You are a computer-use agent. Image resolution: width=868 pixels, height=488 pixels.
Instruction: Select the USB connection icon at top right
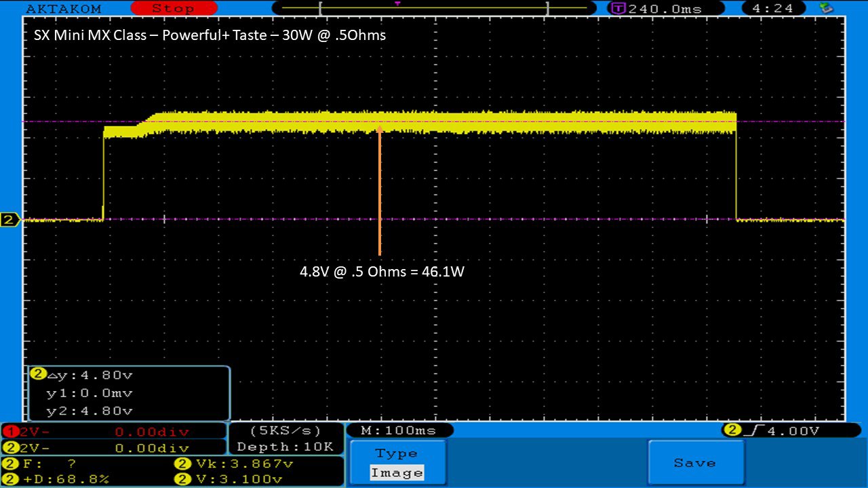[826, 8]
